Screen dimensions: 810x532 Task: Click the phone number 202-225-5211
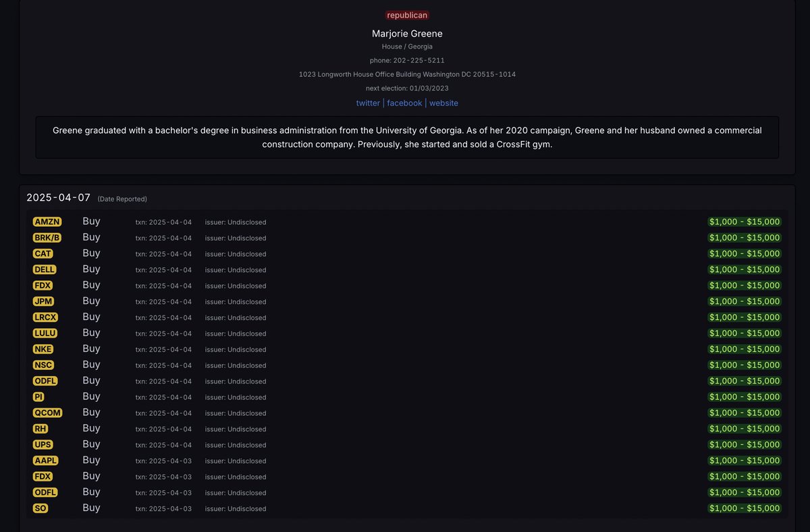point(407,60)
